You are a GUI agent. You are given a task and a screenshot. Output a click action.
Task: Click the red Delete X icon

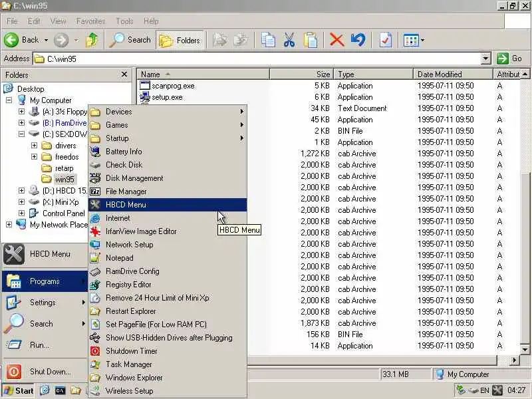pos(336,40)
